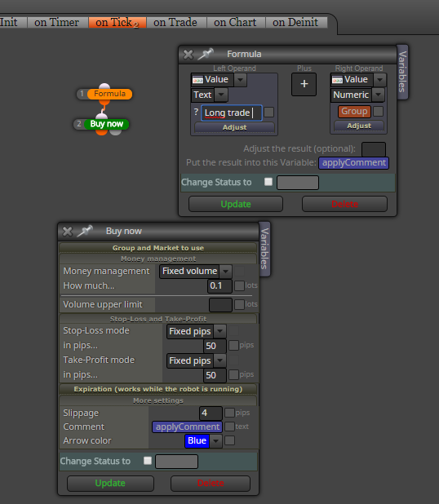The height and width of the screenshot is (504, 439).
Task: Open the Numeric type dropdown arrow
Action: (x=379, y=95)
